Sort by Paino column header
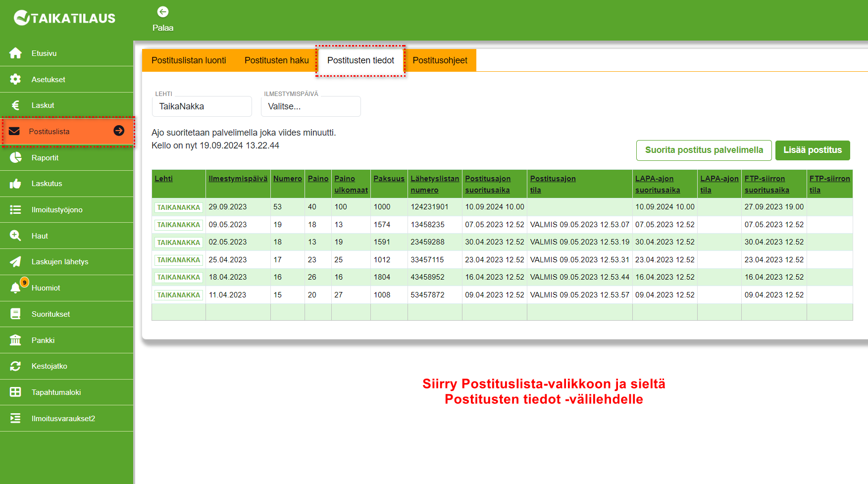The image size is (868, 484). click(318, 179)
